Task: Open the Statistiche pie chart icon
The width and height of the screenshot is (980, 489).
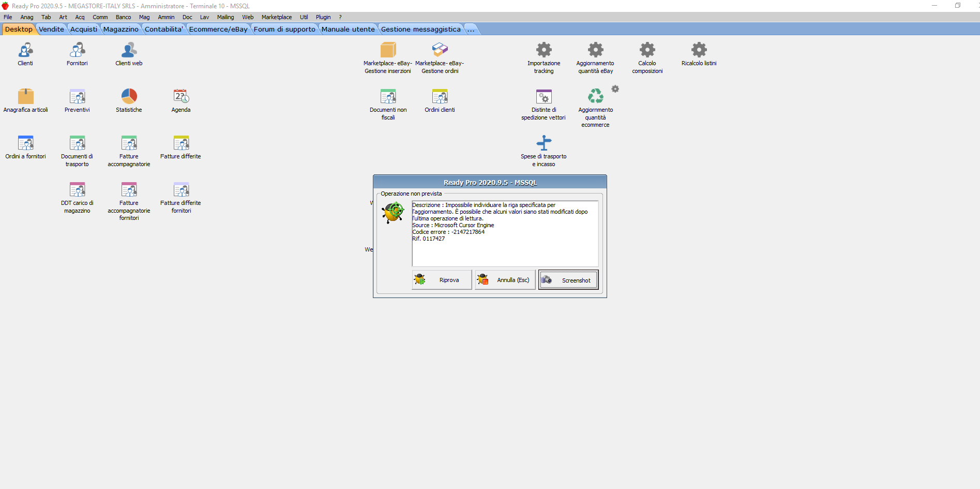Action: pyautogui.click(x=129, y=96)
